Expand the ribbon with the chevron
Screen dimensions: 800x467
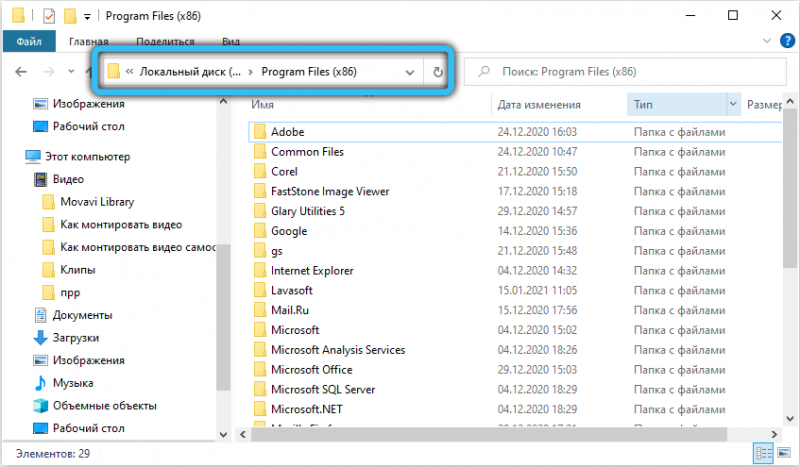click(x=766, y=41)
